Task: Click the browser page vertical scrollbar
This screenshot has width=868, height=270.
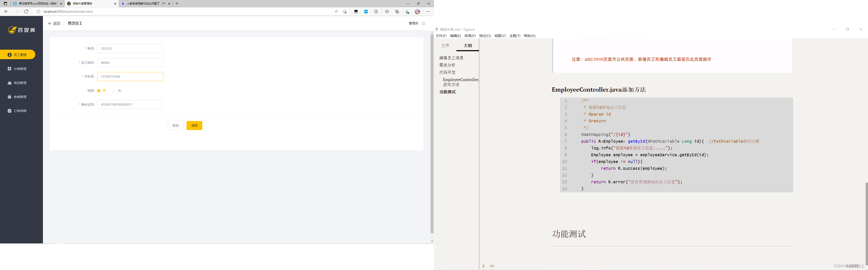Action: pyautogui.click(x=432, y=133)
